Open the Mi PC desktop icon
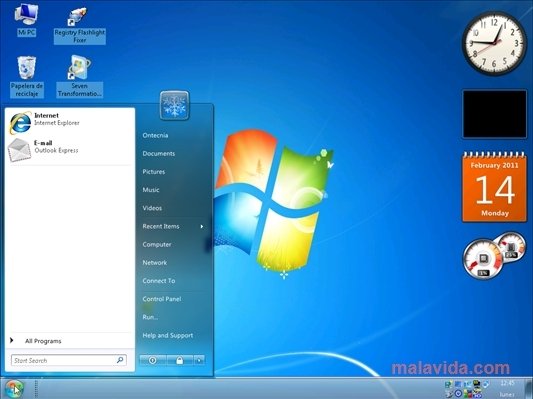 26,20
